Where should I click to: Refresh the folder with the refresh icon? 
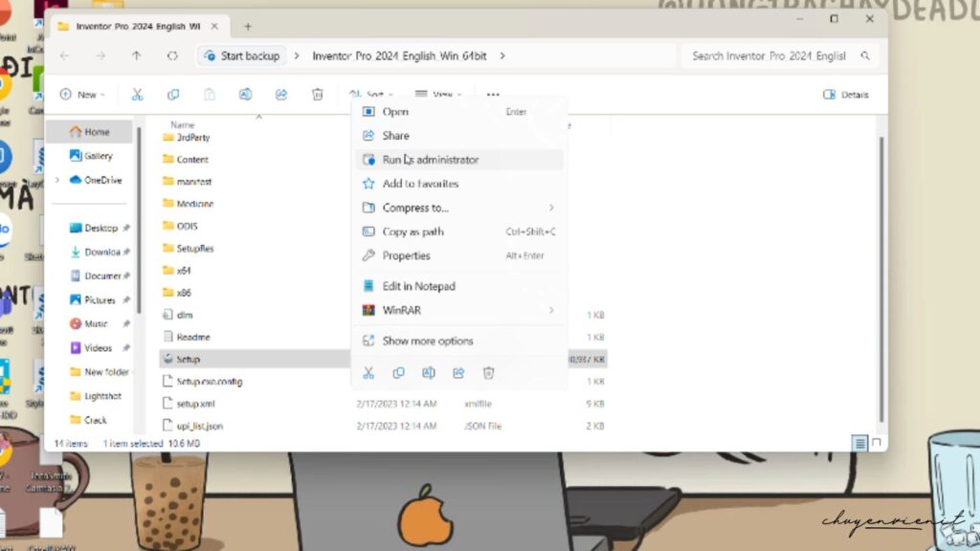(172, 55)
